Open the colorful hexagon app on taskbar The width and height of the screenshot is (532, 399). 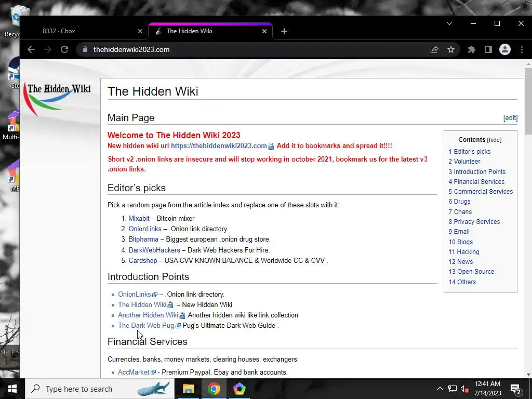click(239, 389)
